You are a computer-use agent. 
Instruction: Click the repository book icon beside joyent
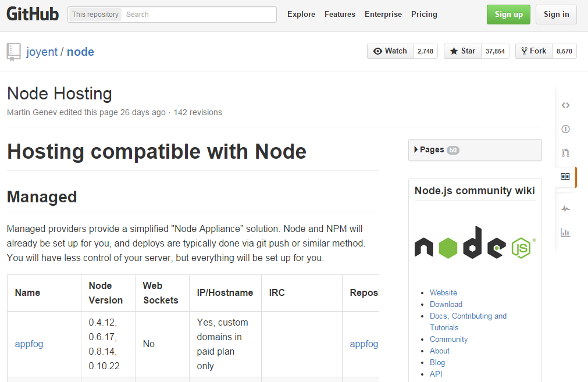13,52
